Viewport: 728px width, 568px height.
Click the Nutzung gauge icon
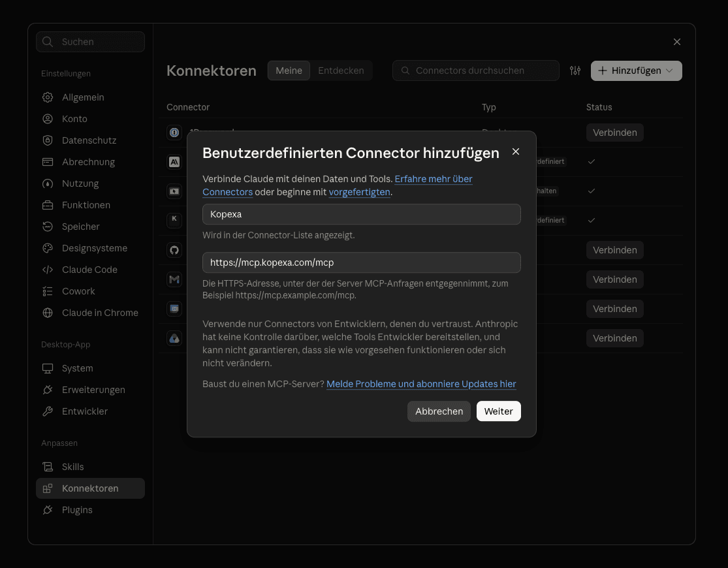click(x=48, y=183)
